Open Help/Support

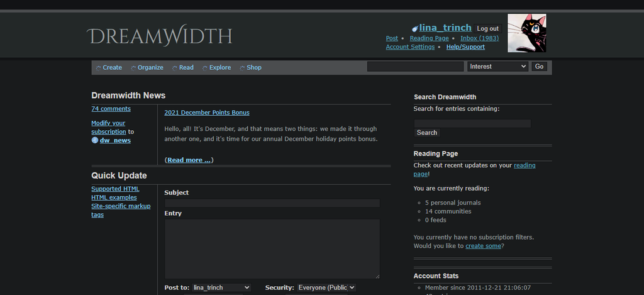click(x=465, y=47)
